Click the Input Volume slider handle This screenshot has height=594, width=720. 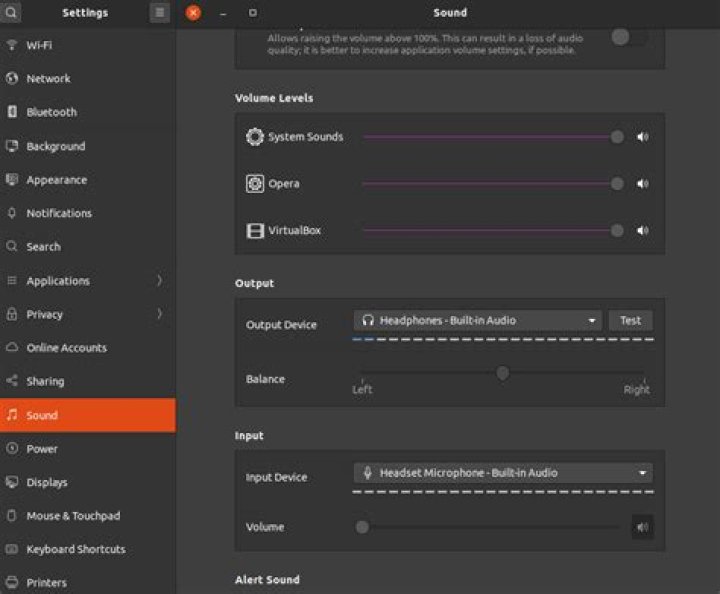[362, 527]
